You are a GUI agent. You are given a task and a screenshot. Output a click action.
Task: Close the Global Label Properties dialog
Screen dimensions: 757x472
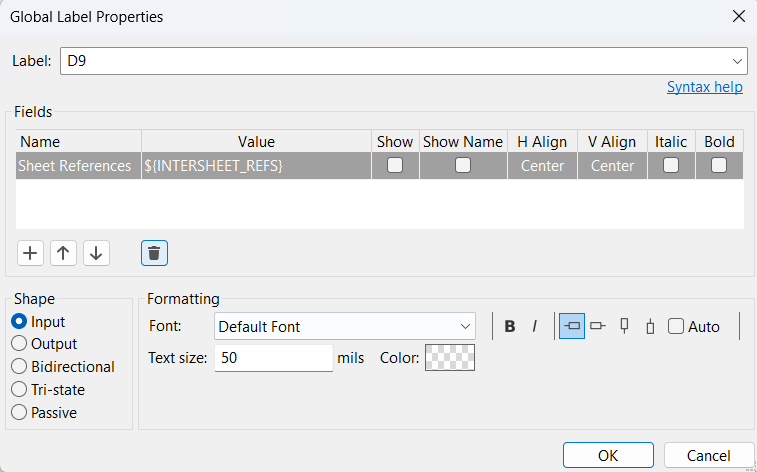pyautogui.click(x=739, y=16)
